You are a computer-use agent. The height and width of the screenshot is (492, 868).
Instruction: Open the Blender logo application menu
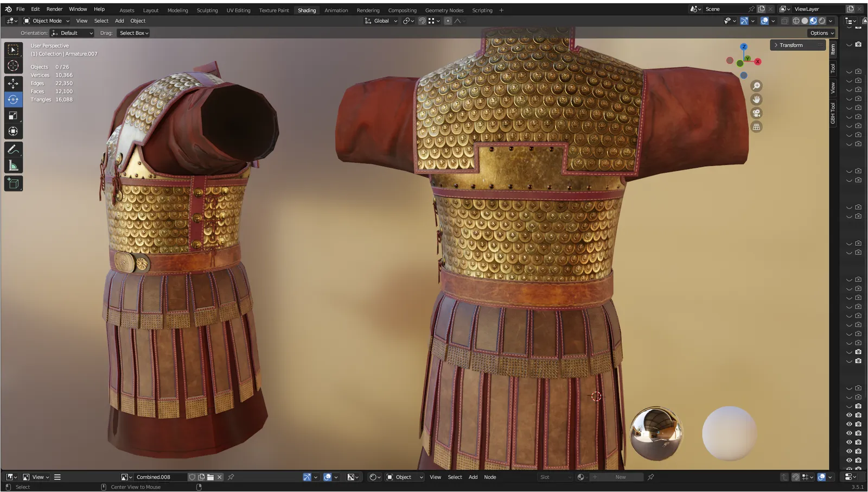click(8, 9)
